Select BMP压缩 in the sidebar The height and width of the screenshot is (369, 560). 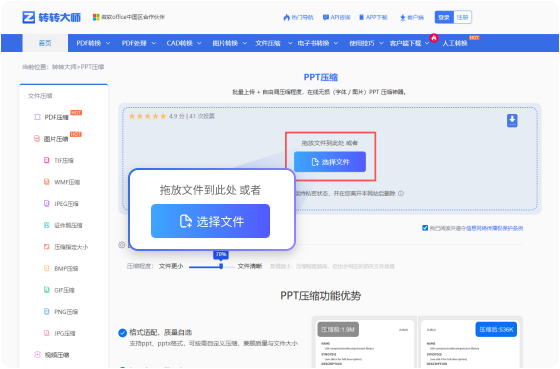61,268
